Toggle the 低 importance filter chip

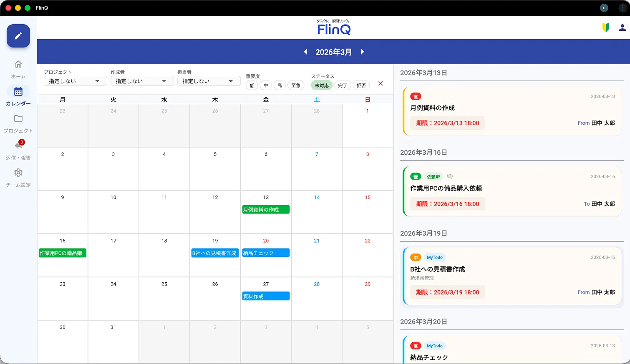click(x=252, y=85)
